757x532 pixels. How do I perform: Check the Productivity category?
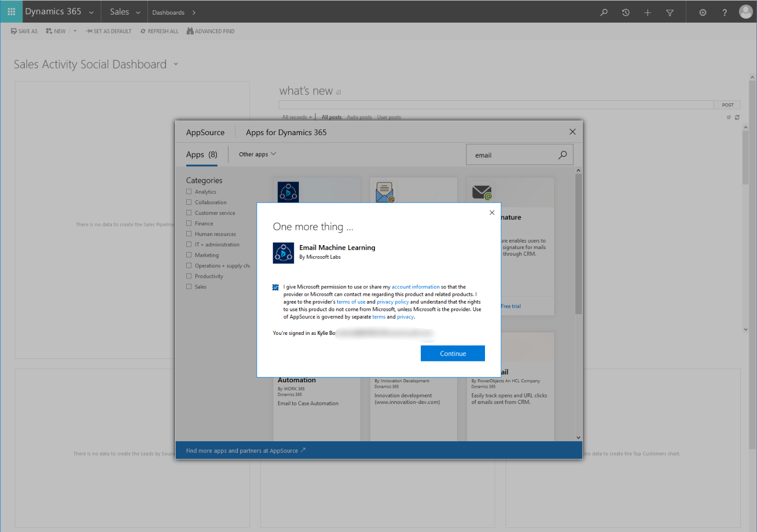coord(189,276)
